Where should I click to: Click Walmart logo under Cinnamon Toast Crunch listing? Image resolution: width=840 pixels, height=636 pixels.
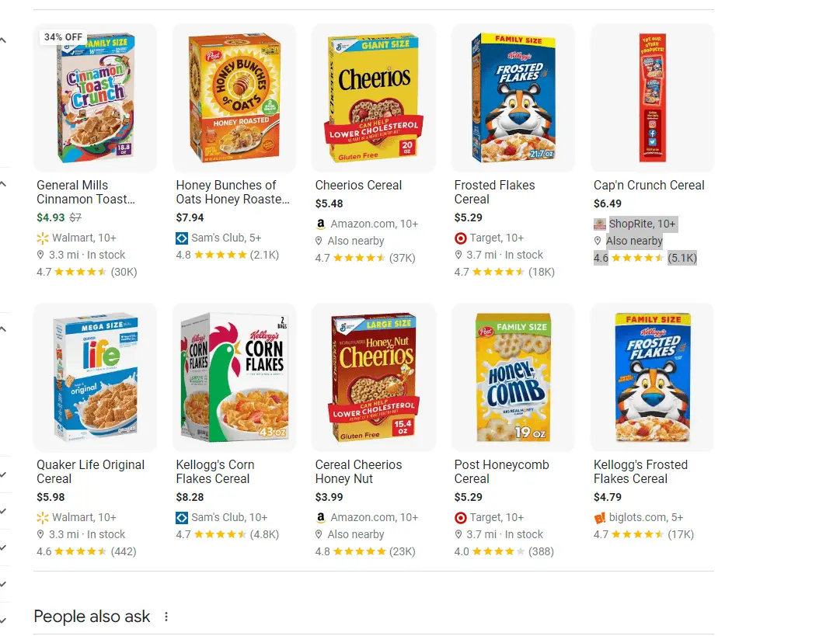[43, 238]
